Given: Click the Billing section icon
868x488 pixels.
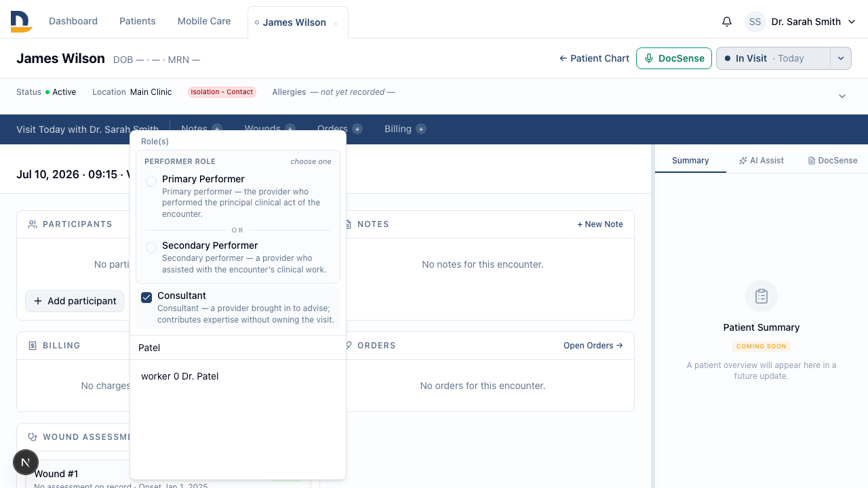Looking at the screenshot, I should 33,346.
